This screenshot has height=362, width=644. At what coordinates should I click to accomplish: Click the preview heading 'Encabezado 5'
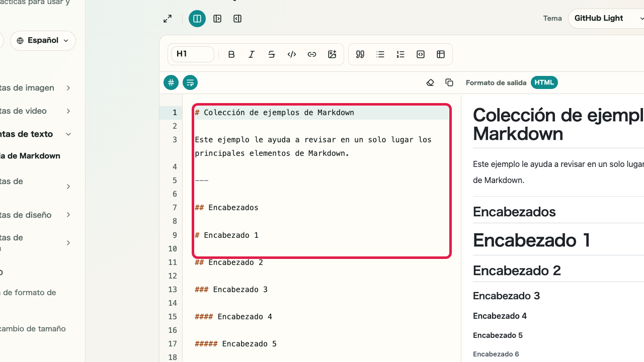[498, 335]
